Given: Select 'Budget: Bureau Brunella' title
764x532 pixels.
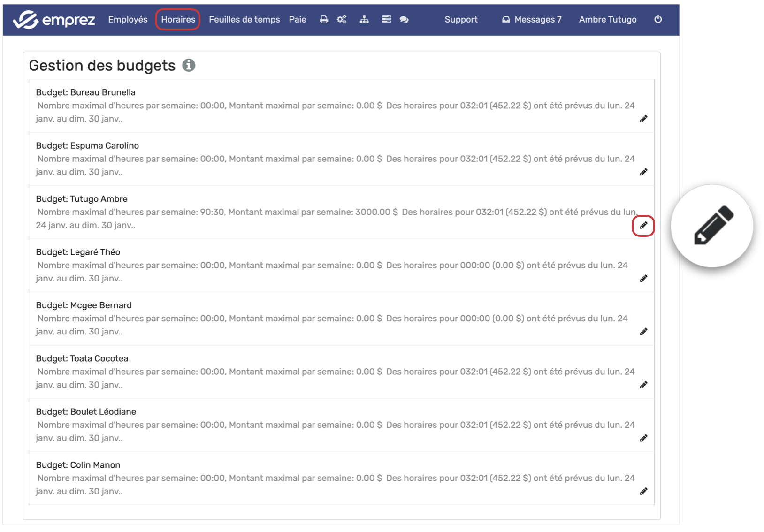Looking at the screenshot, I should click(85, 92).
